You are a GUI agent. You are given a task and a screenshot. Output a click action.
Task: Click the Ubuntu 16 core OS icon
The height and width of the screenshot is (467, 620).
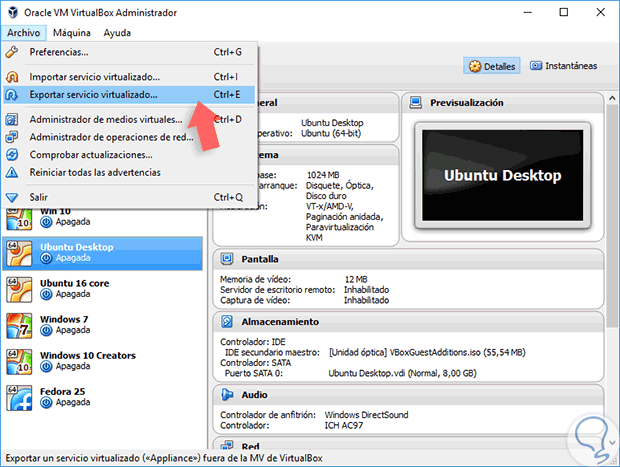[19, 289]
